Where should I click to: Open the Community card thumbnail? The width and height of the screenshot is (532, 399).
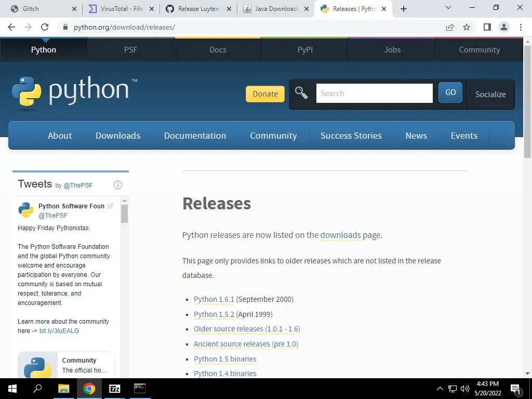point(37,365)
